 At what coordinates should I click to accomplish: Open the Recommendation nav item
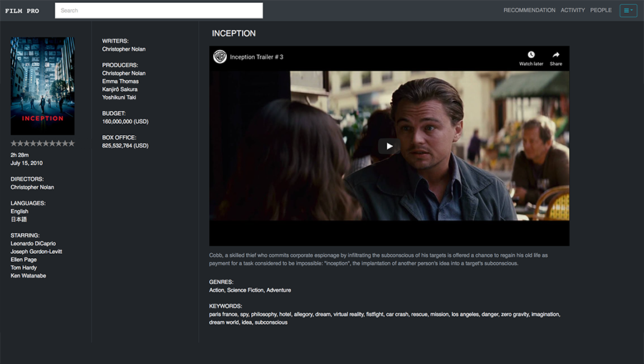(529, 10)
